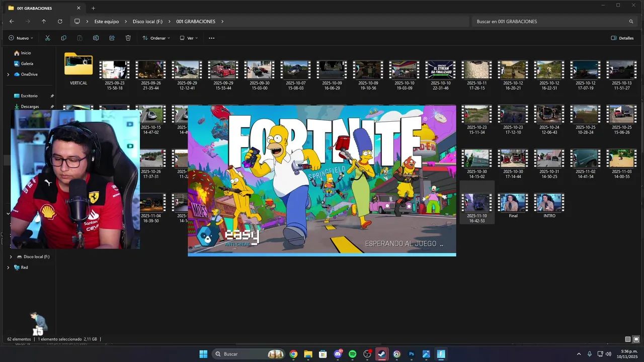Select the INTRO video file
This screenshot has height=362, width=644.
pyautogui.click(x=549, y=206)
